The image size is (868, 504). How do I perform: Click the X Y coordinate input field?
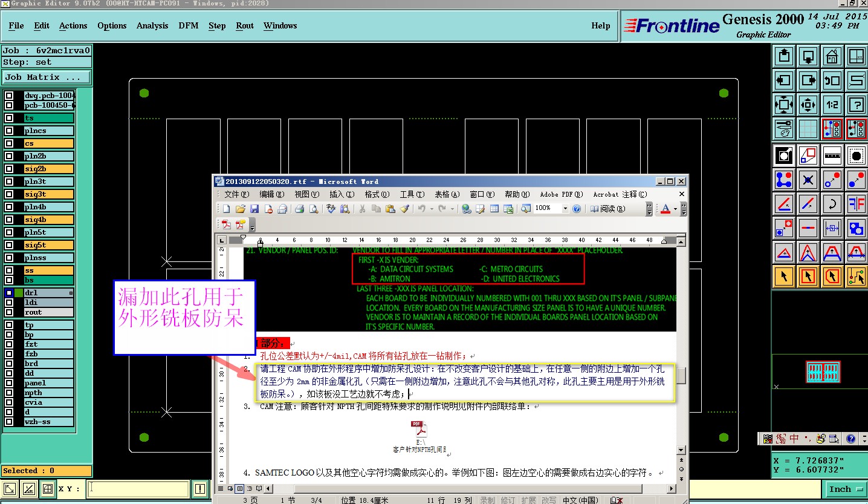(138, 489)
